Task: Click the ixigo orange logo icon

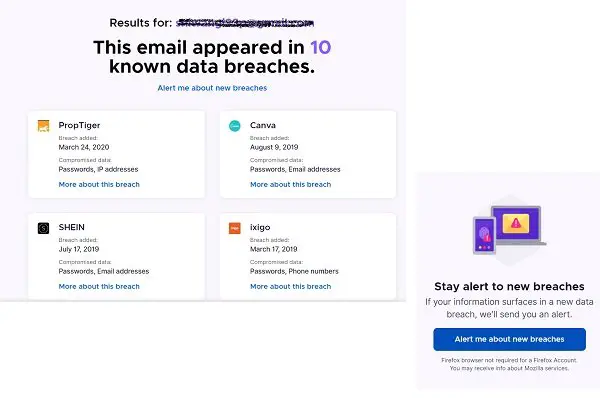Action: (x=235, y=228)
